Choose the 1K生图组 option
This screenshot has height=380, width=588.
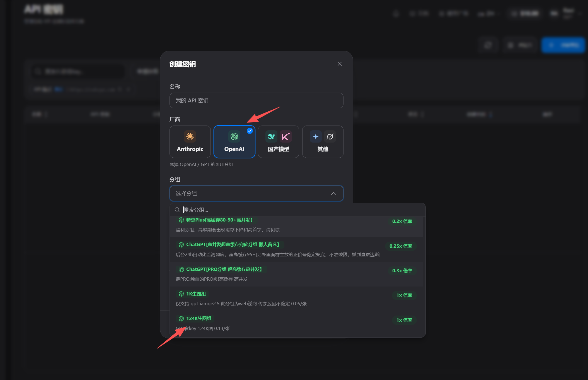[x=296, y=299]
